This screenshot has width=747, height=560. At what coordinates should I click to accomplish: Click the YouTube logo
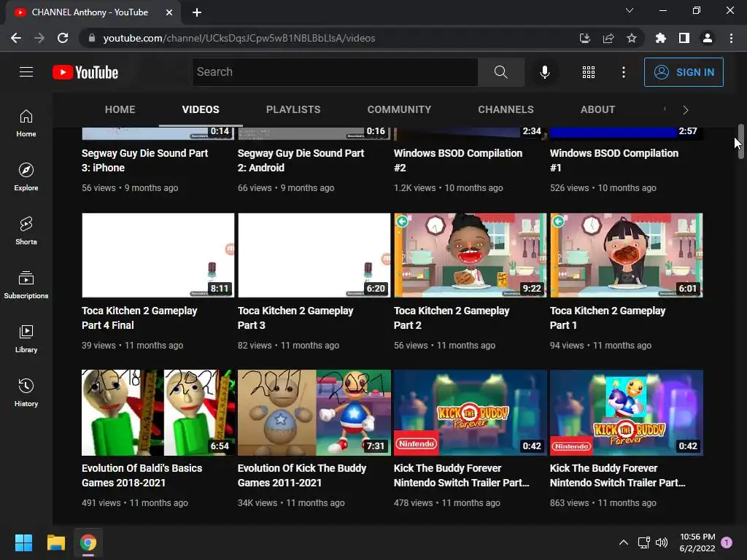tap(85, 72)
